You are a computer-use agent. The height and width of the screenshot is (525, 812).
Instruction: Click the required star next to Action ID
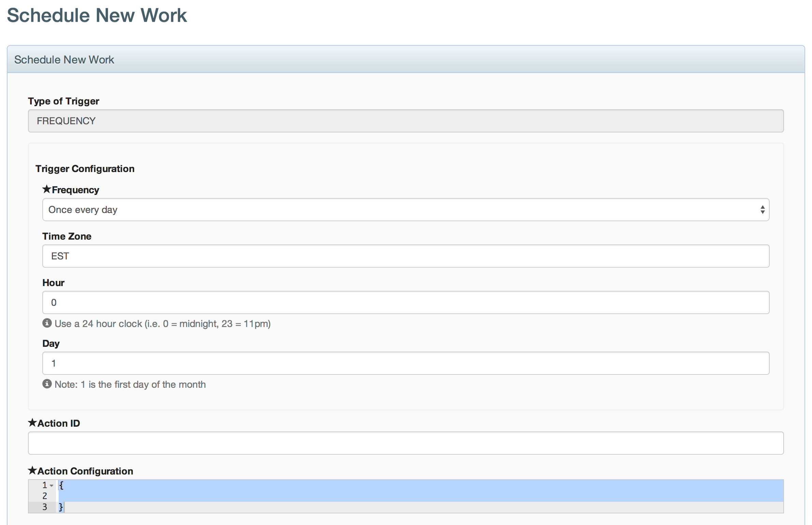click(32, 423)
